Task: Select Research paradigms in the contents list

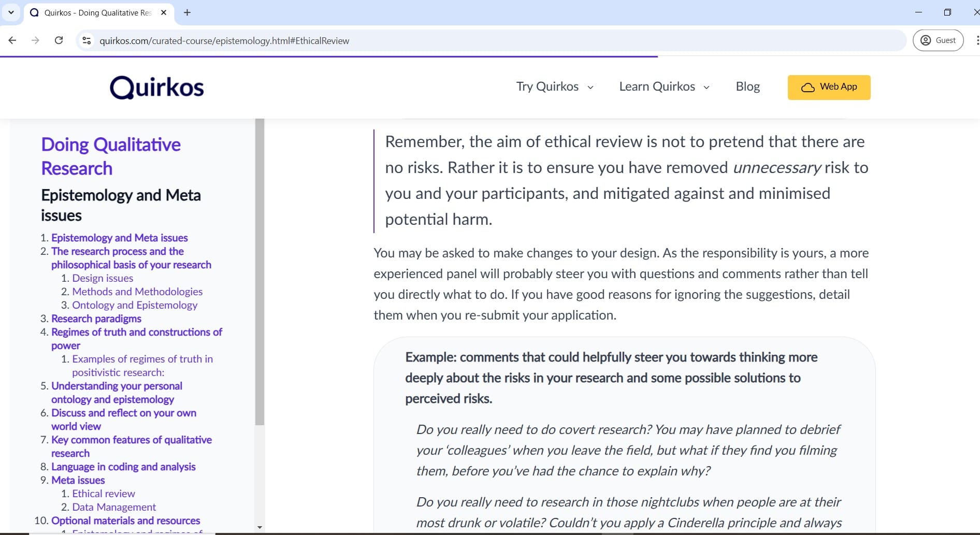Action: tap(96, 319)
